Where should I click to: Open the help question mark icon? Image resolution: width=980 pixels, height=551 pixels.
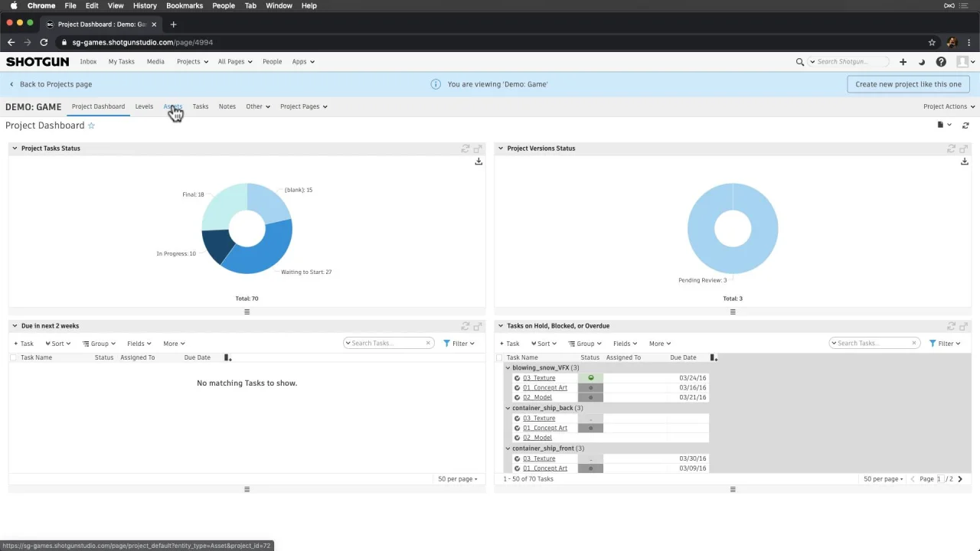941,62
